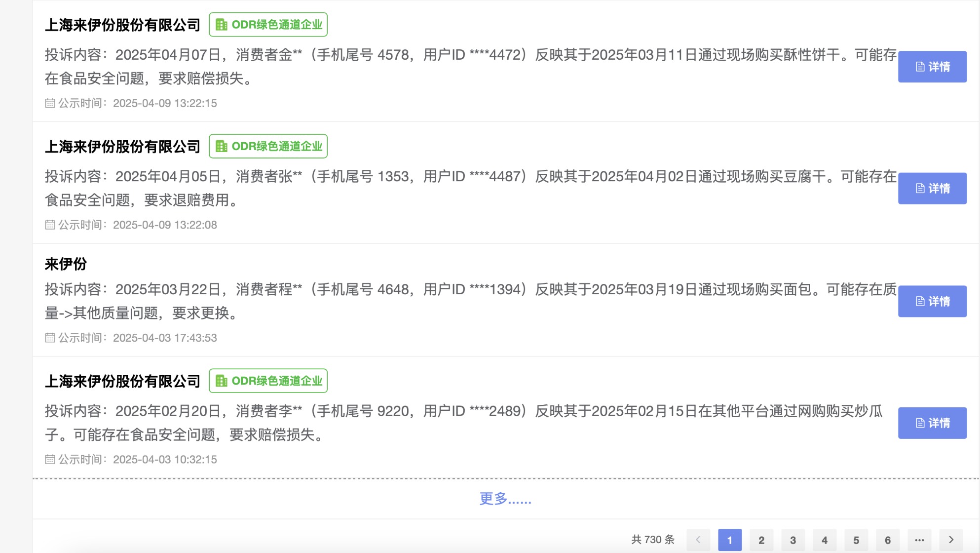980x553 pixels.
Task: Click publish time 2025-04-03 10:32:15
Action: tap(165, 459)
